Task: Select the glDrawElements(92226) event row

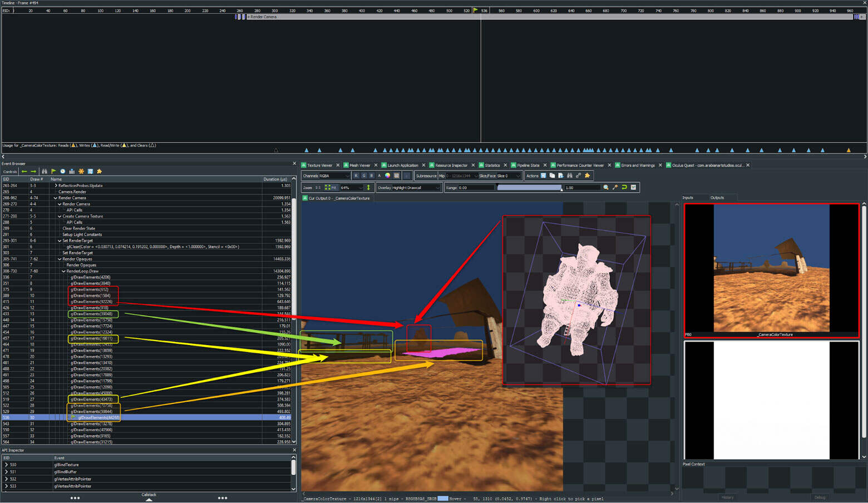Action: tap(91, 302)
